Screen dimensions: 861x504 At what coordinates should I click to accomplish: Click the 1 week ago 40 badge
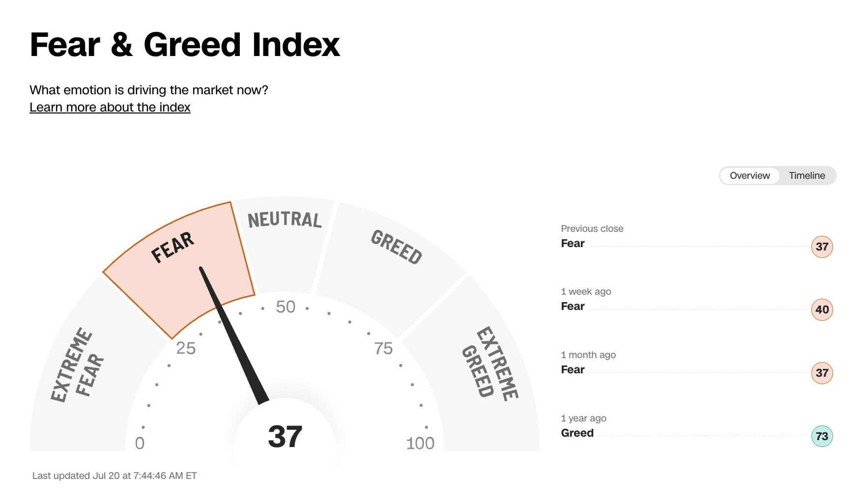click(x=822, y=309)
